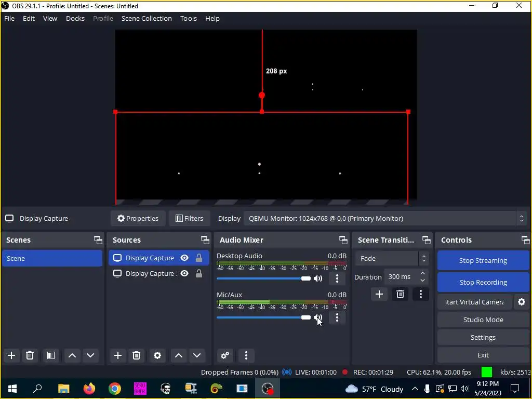Viewport: 532px width, 399px height.
Task: Open Mic/Aux three-dot options
Action: [337, 317]
